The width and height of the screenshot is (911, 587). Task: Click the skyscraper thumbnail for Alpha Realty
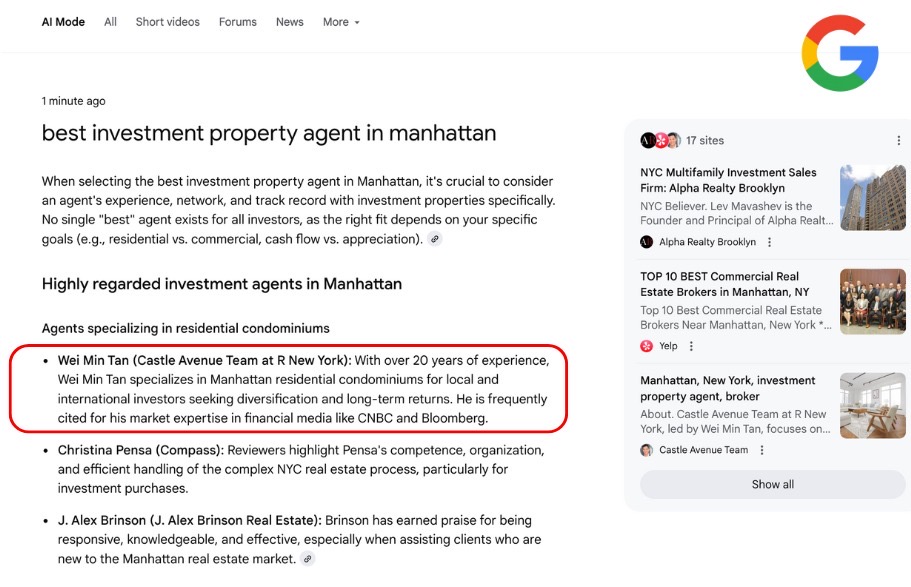pos(873,198)
